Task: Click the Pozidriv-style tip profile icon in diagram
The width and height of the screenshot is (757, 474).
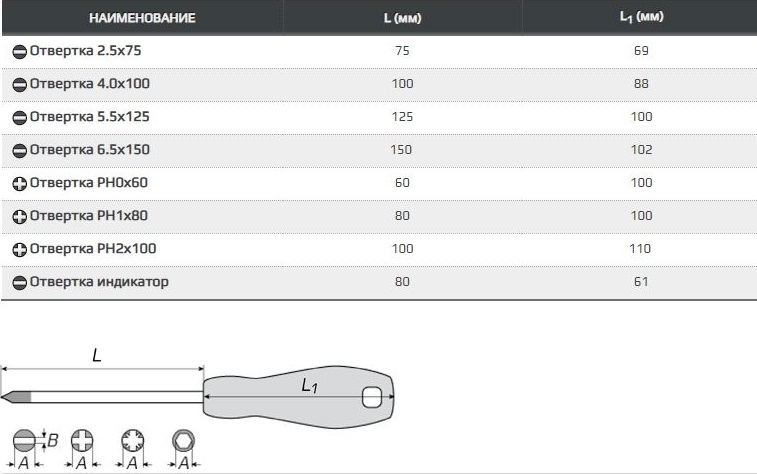Action: pyautogui.click(x=132, y=439)
